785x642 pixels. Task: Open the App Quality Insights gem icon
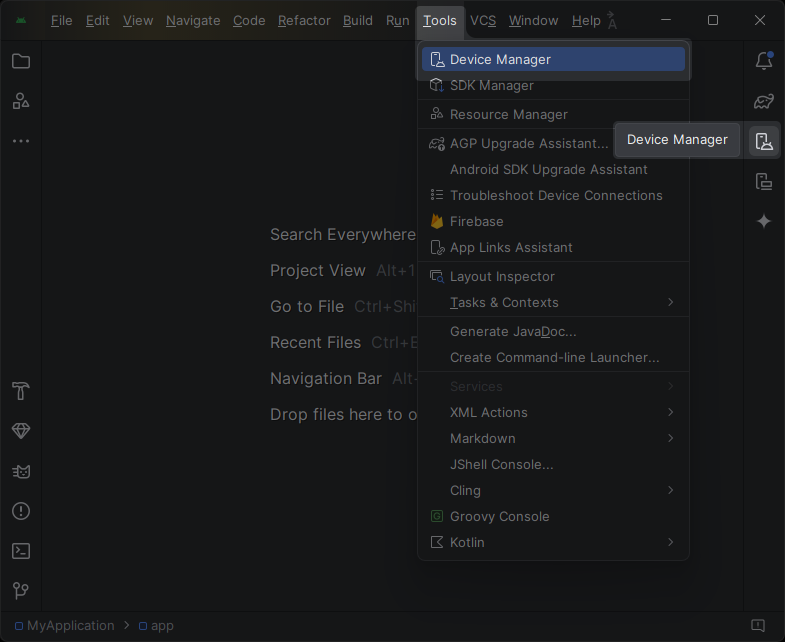21,431
